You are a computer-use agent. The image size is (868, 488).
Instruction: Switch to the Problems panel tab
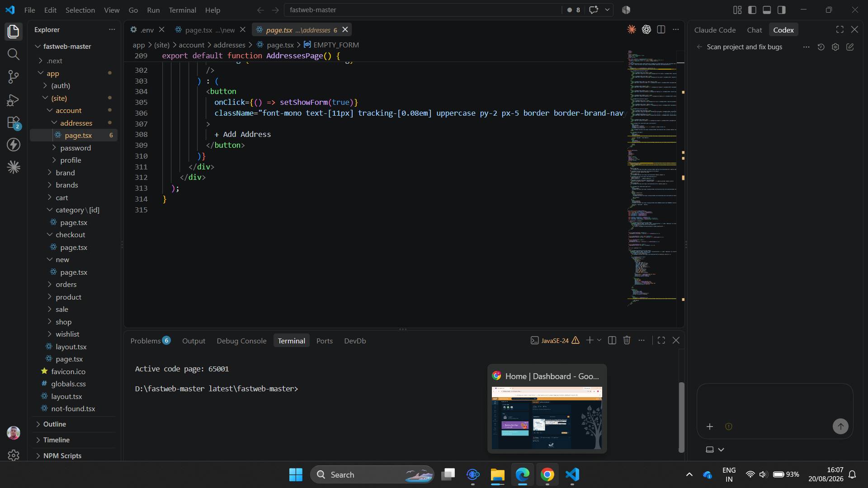point(150,341)
